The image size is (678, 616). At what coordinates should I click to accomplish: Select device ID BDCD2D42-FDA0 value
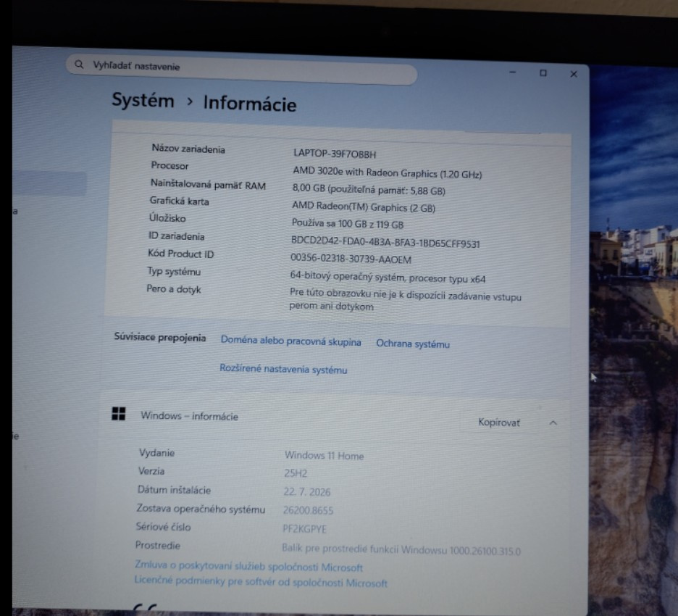pyautogui.click(x=385, y=242)
